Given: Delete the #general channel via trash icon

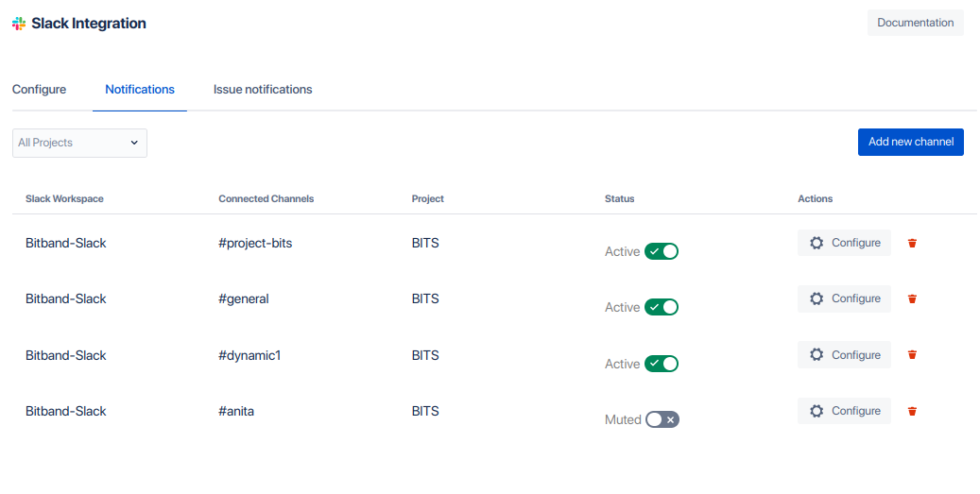Looking at the screenshot, I should tap(912, 299).
